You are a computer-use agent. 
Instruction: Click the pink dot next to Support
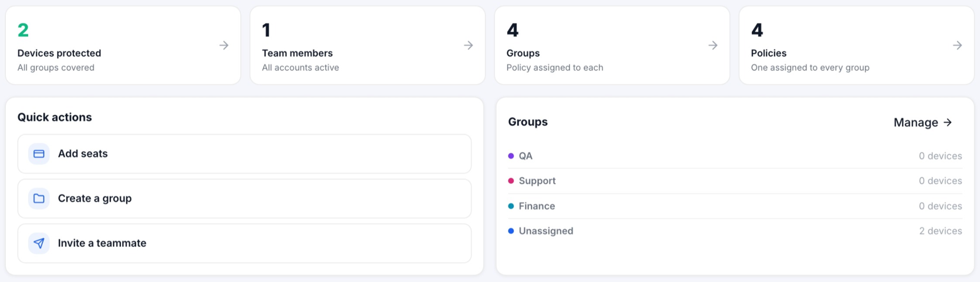point(511,181)
